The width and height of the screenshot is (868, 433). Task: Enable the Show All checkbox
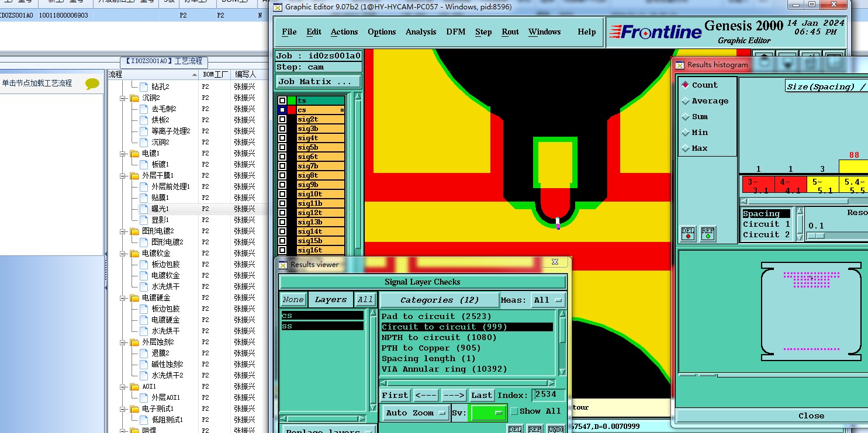tap(514, 411)
